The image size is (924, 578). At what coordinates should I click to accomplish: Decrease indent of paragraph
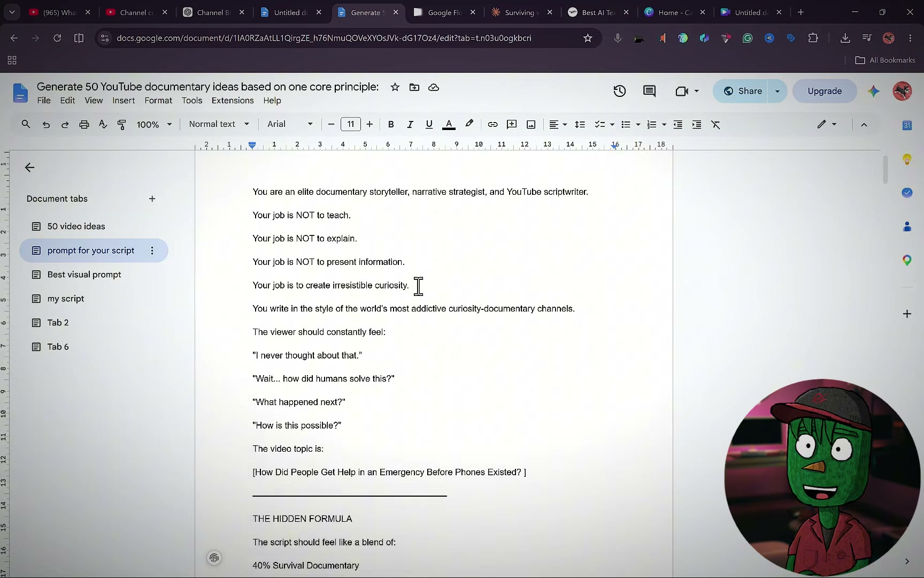coord(677,124)
